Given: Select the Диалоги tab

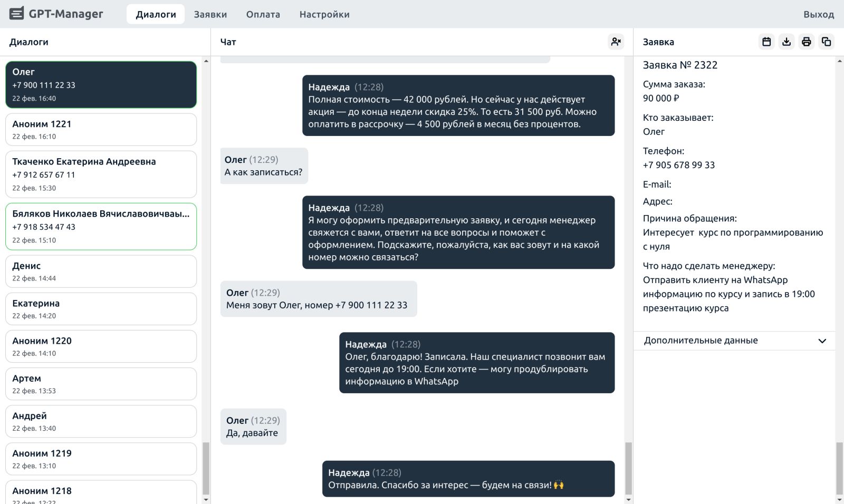Looking at the screenshot, I should [156, 14].
